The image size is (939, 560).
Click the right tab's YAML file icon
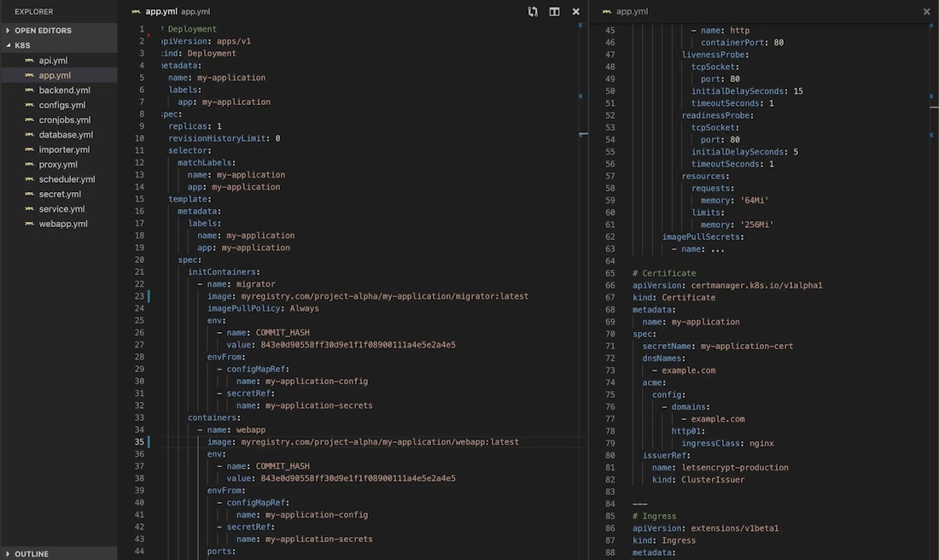[607, 11]
